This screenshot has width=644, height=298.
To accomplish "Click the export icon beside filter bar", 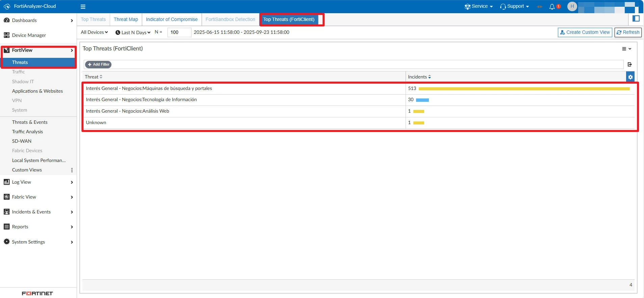I will [630, 64].
